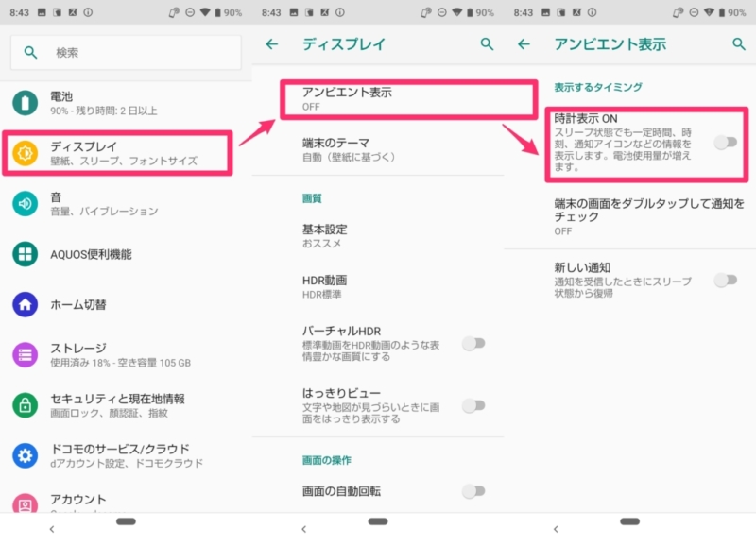756x546 pixels.
Task: Go back from the ディスプレイ screen header arrow
Action: 272,44
